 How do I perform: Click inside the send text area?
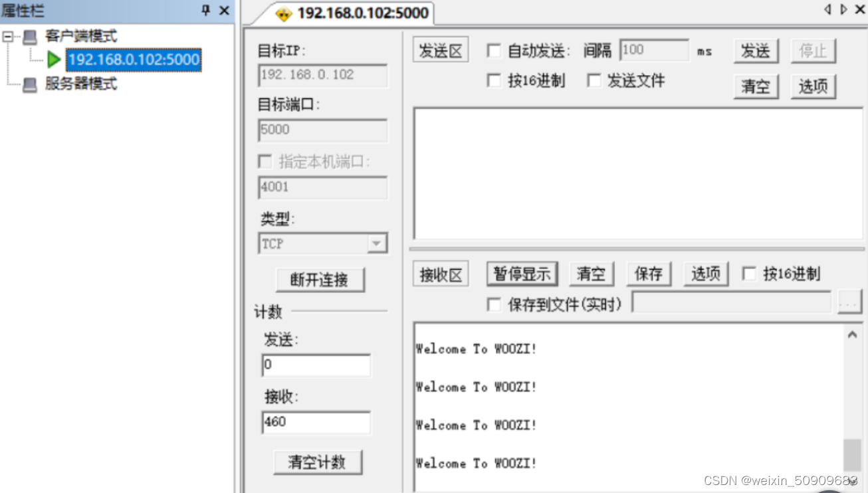pos(638,173)
